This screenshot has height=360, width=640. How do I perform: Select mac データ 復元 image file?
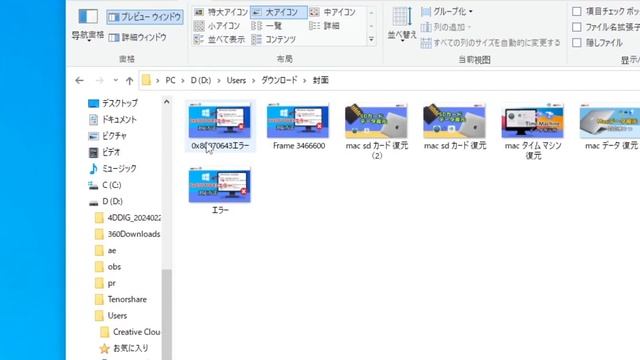611,127
